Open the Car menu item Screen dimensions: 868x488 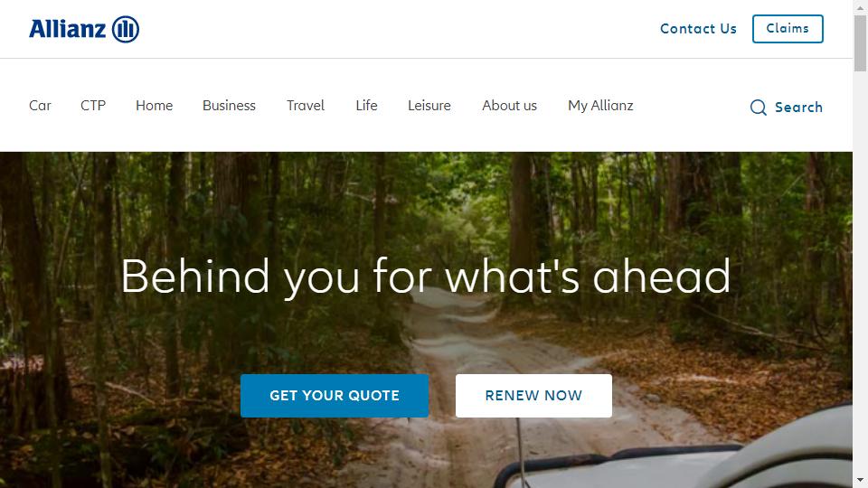pyautogui.click(x=40, y=106)
